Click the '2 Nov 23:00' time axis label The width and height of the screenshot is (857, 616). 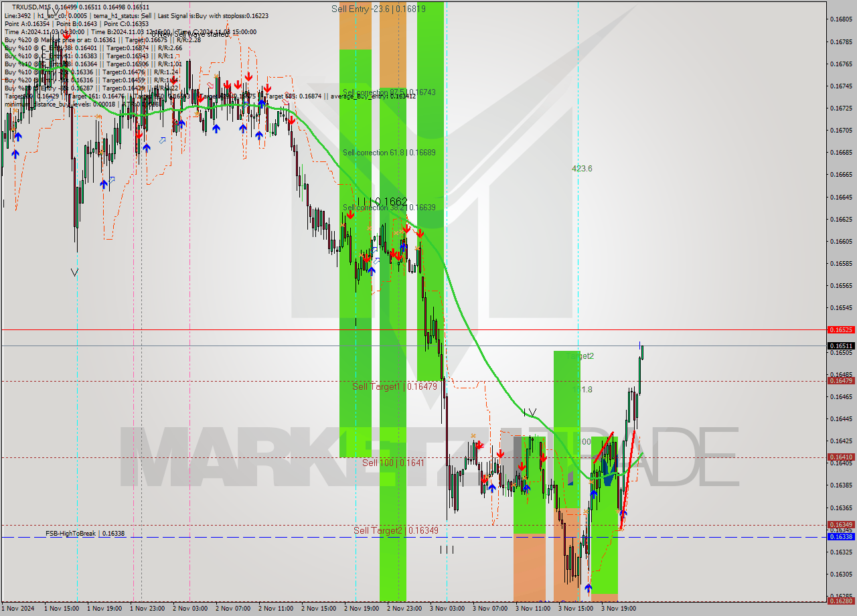[404, 609]
